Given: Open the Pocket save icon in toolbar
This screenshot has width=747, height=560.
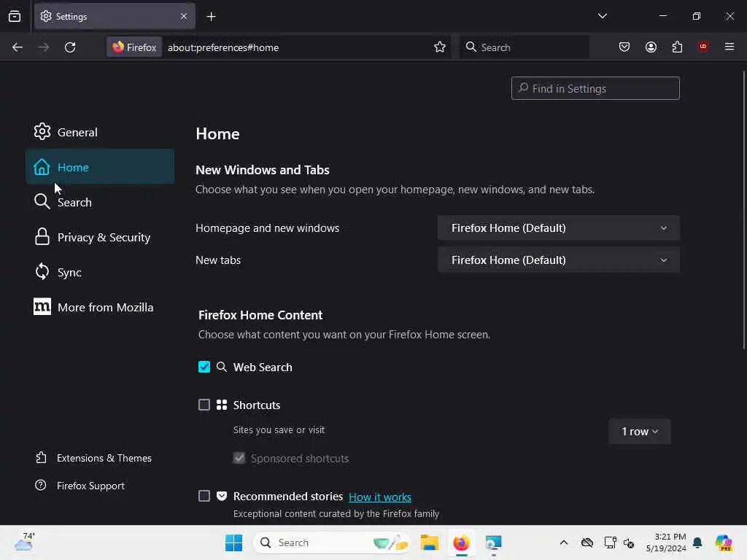Looking at the screenshot, I should 624,47.
